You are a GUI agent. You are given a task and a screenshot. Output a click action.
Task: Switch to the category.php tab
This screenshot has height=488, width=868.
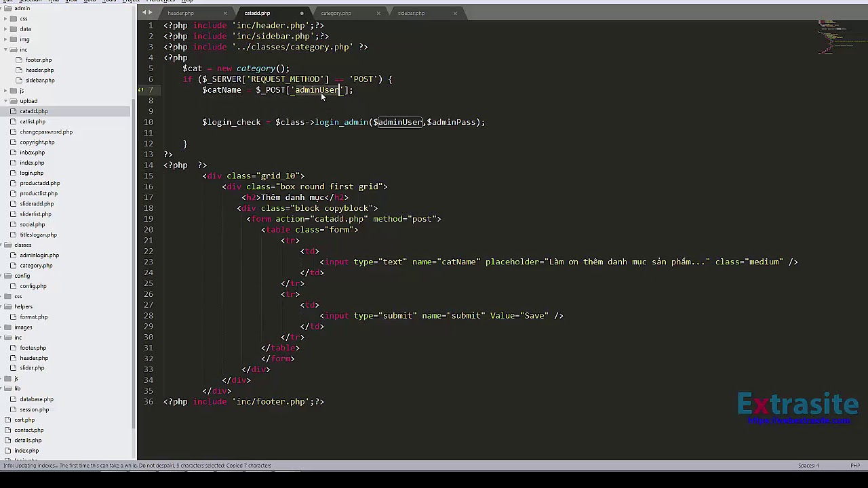336,13
